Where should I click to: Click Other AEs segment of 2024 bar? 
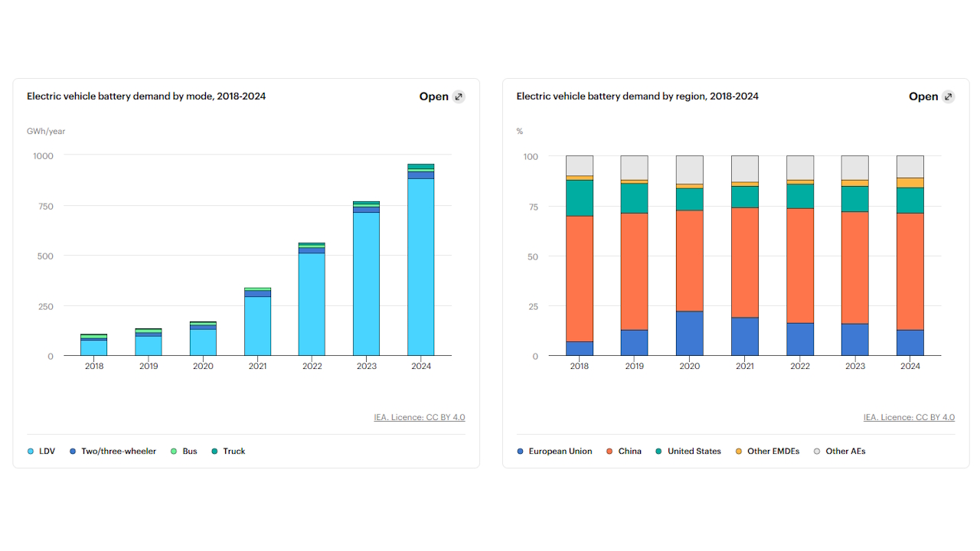click(910, 166)
